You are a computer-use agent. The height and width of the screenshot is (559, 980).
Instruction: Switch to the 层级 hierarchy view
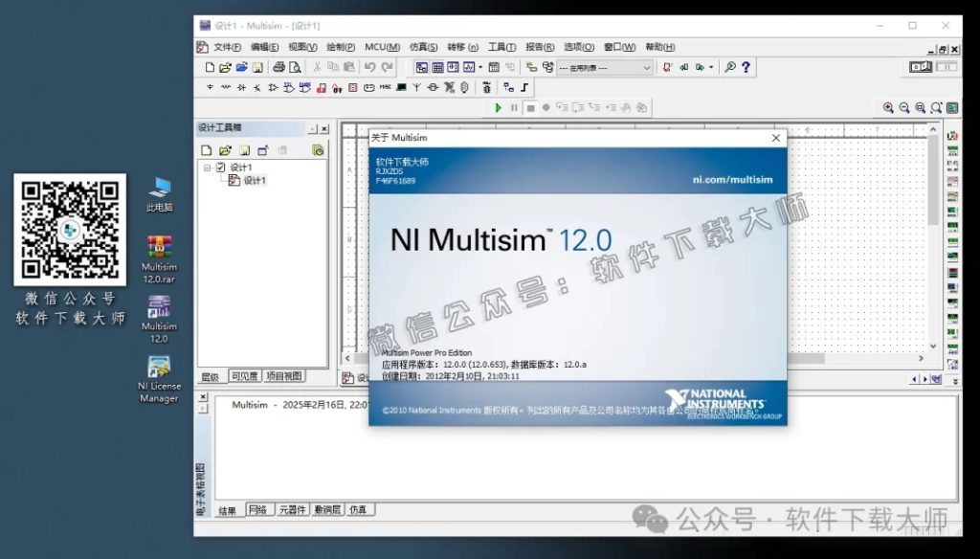click(x=209, y=376)
